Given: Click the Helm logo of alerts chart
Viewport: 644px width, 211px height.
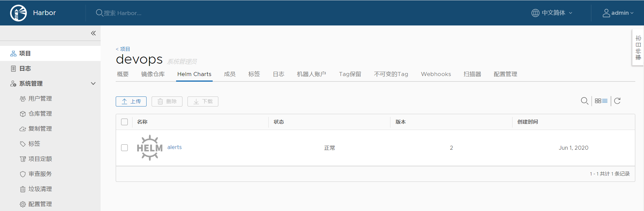Looking at the screenshot, I should coord(150,148).
